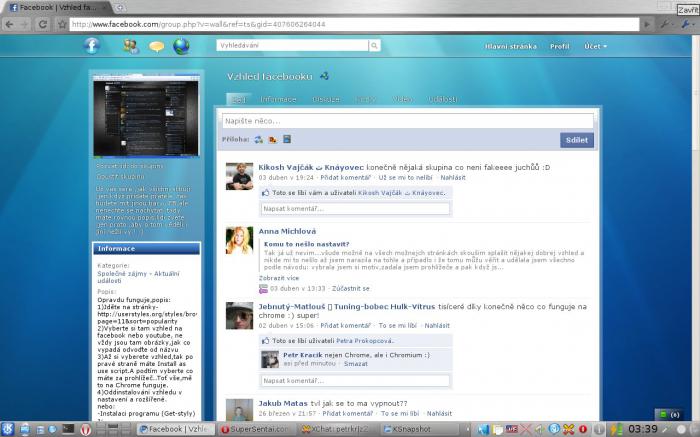Click Zobrazit více under Anna's post
Screen dimensions: 700x437
coord(279,278)
